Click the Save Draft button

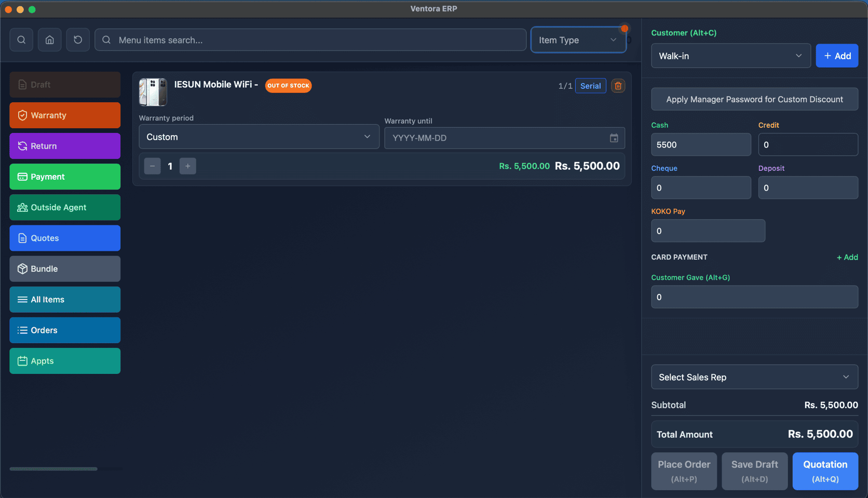[754, 471]
